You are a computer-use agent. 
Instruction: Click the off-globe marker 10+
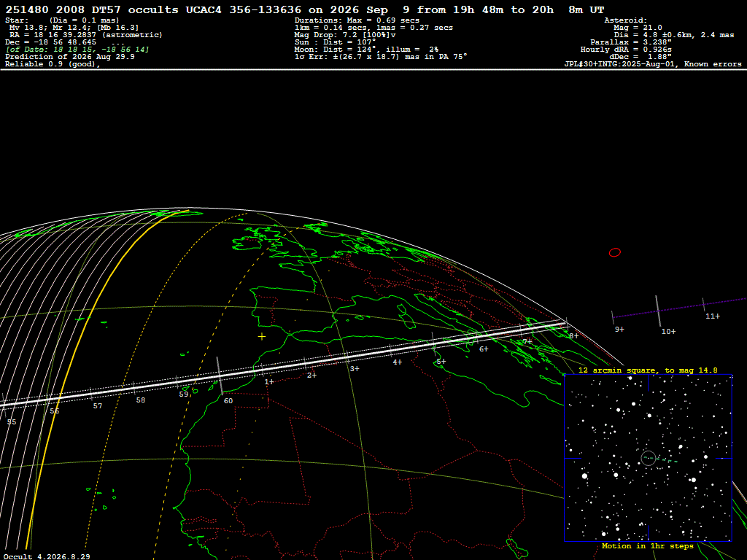(x=668, y=332)
